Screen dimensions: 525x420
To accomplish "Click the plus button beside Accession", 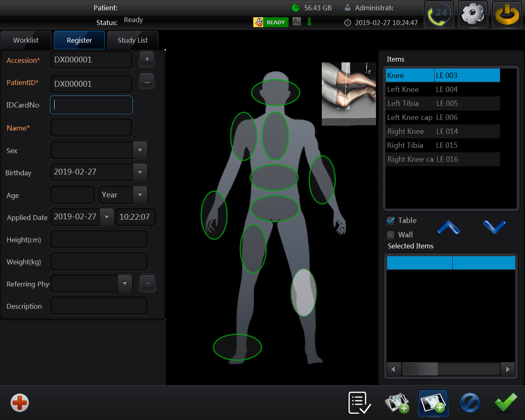I will [147, 59].
